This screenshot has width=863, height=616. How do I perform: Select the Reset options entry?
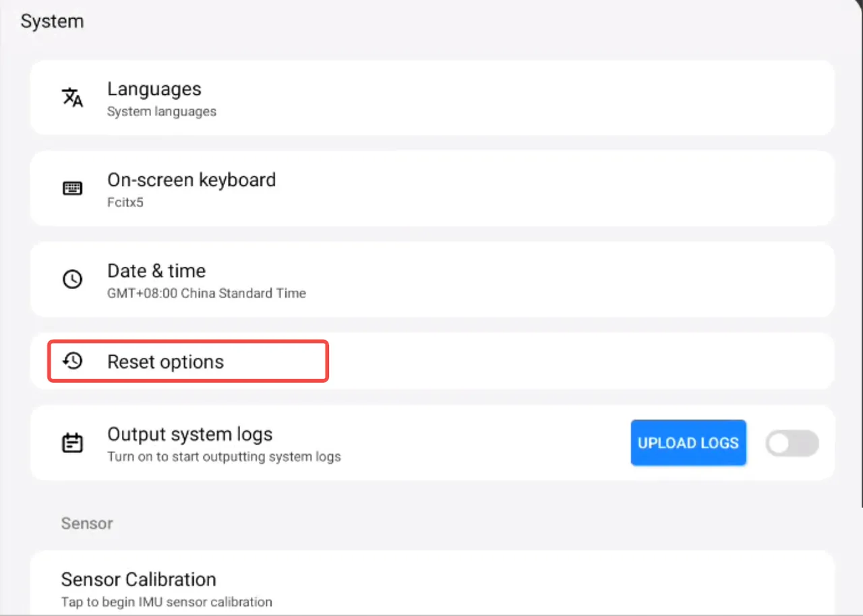coord(166,362)
